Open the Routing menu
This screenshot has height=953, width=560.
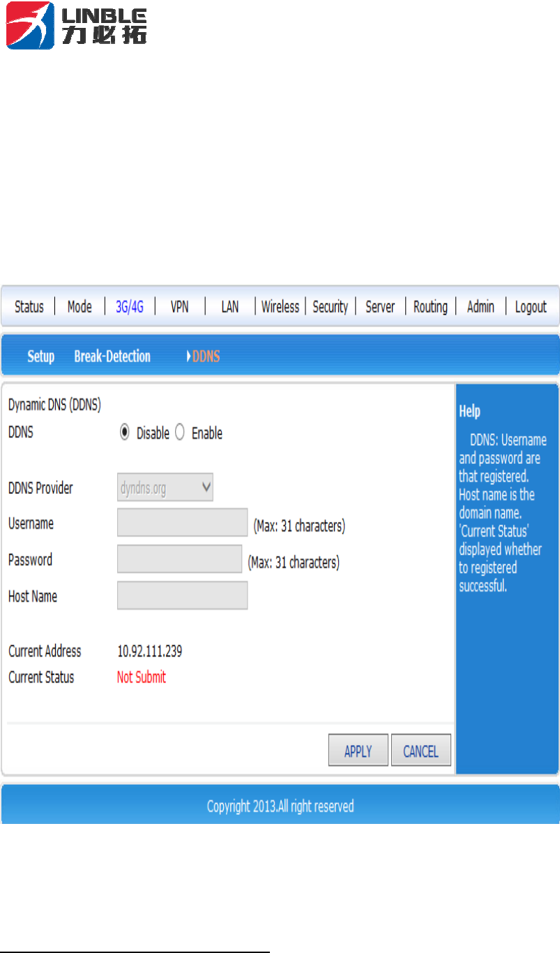pyautogui.click(x=431, y=306)
